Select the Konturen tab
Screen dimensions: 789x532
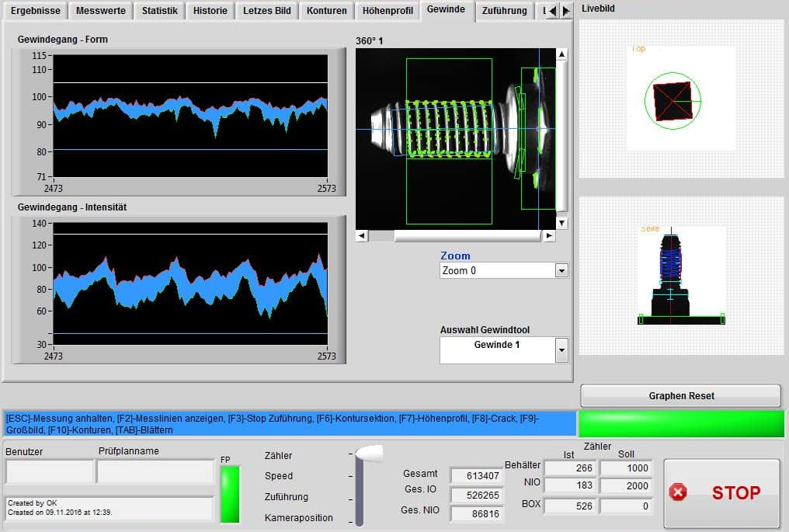pyautogui.click(x=327, y=11)
